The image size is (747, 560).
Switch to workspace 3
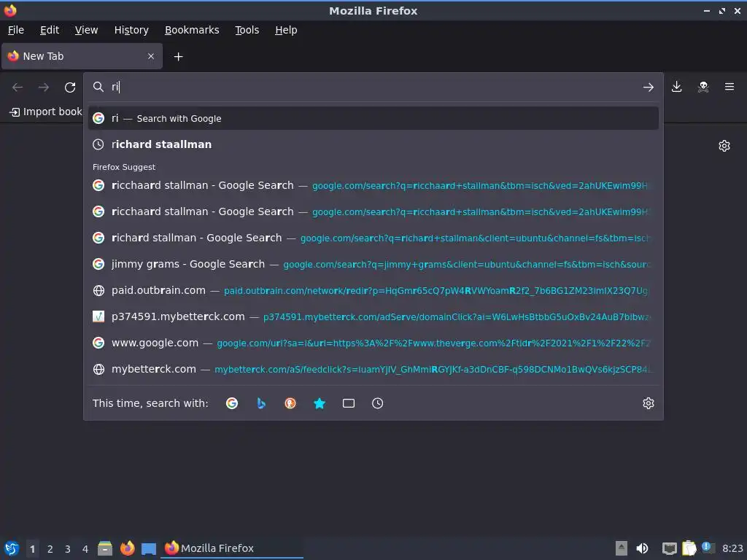68,549
